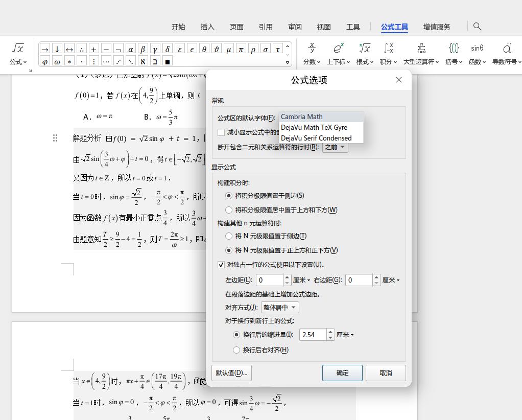Open 之前 line-break position dropdown
The image size is (522, 420).
(335, 147)
